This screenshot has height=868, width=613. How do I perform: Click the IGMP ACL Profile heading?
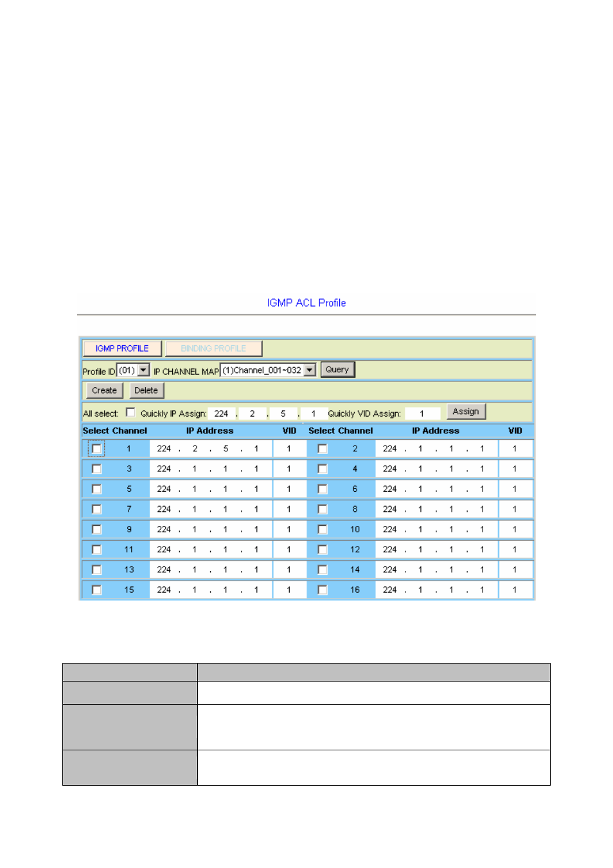[306, 303]
